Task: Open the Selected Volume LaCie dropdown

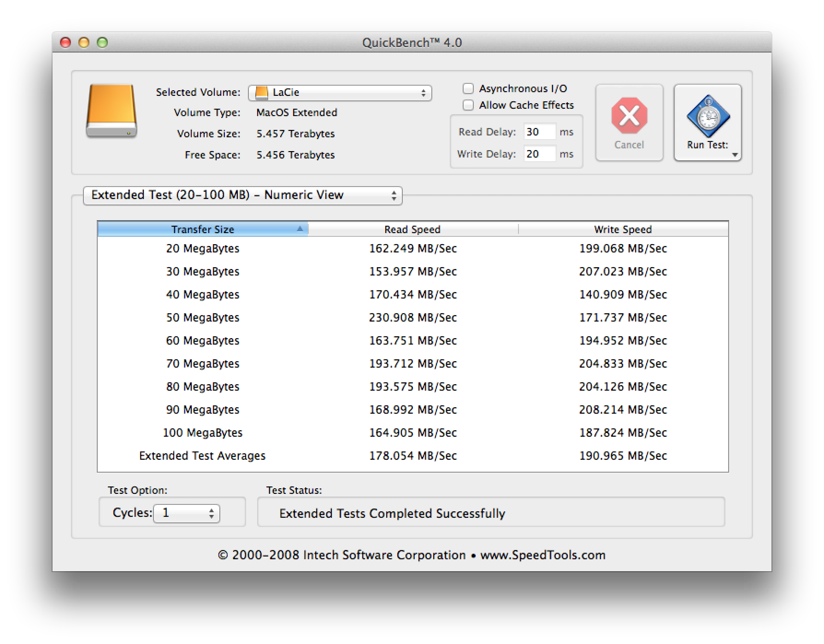Action: 340,93
